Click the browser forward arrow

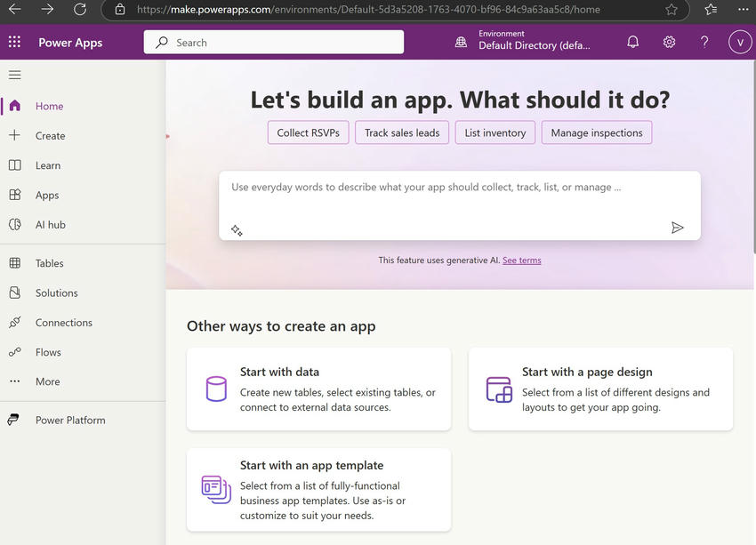(47, 9)
